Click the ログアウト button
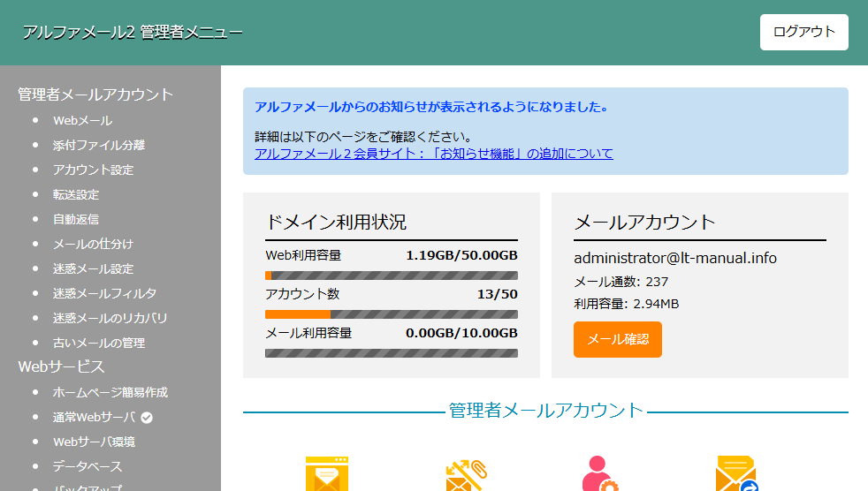 (803, 32)
